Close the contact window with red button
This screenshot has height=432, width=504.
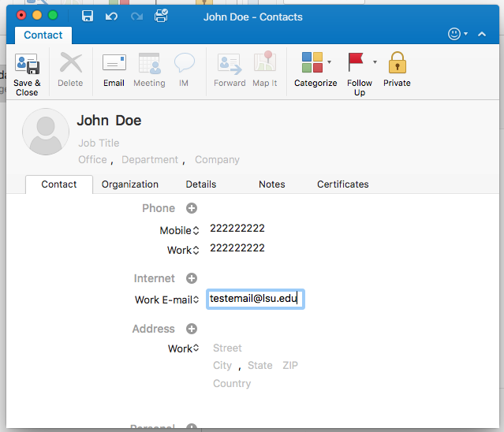coord(21,15)
